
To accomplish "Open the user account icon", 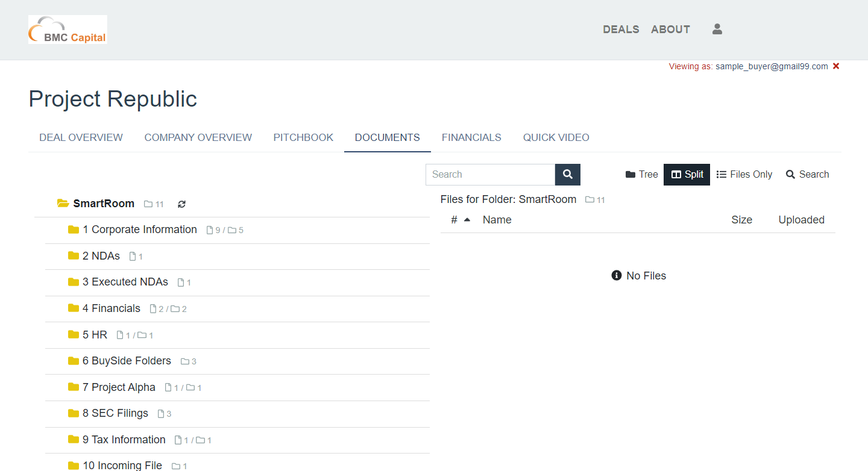I will point(717,29).
